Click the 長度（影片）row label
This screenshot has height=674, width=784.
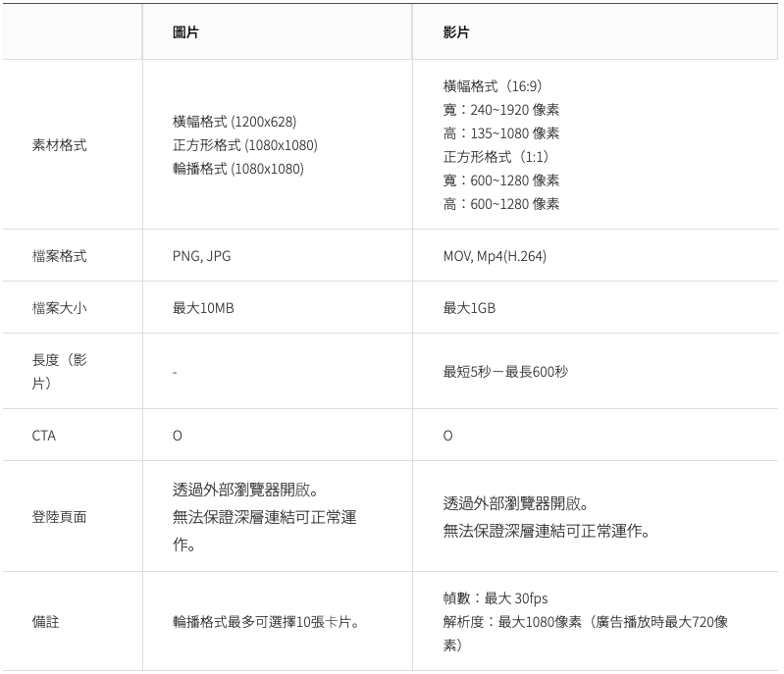click(x=59, y=372)
